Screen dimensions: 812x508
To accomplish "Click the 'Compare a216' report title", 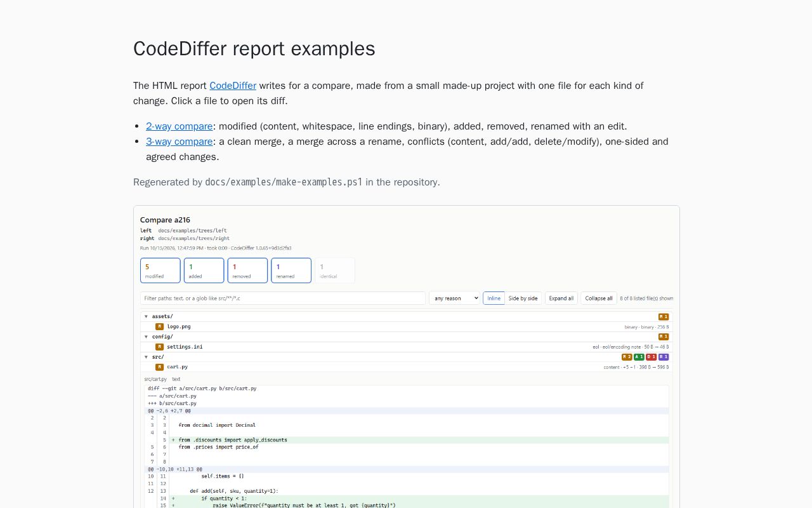I will [165, 220].
